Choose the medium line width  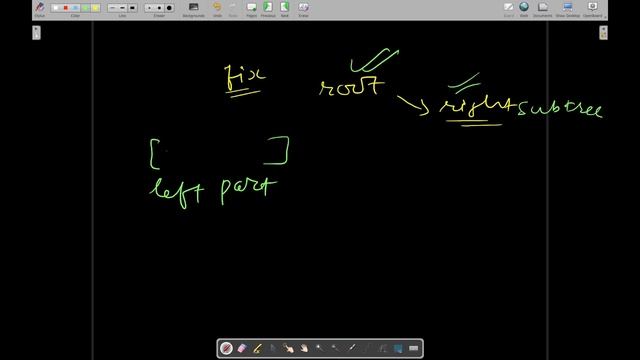122,8
